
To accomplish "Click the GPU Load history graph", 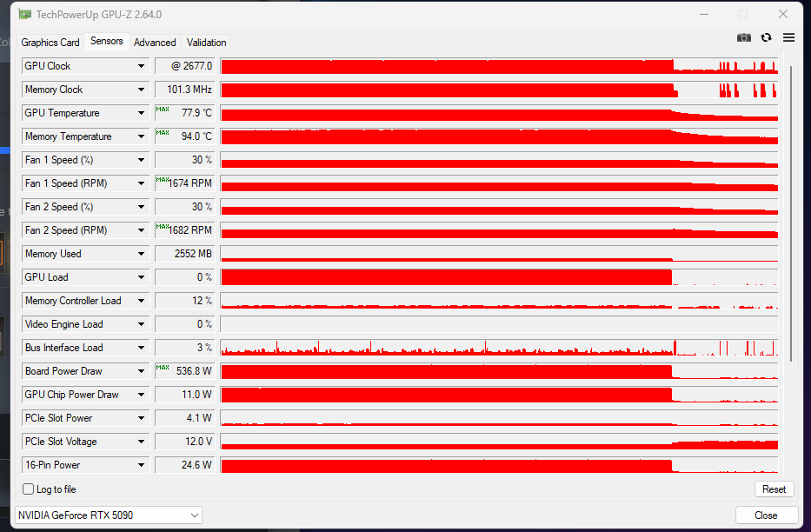I will point(499,277).
